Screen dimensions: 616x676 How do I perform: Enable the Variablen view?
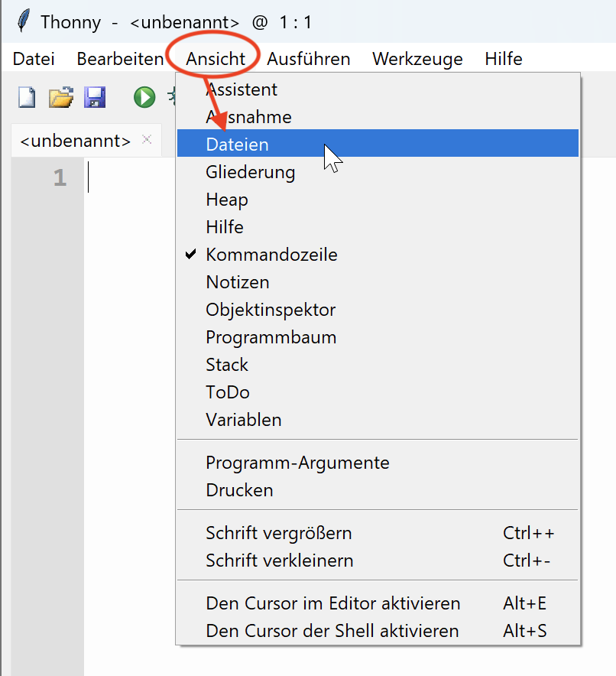click(x=243, y=420)
